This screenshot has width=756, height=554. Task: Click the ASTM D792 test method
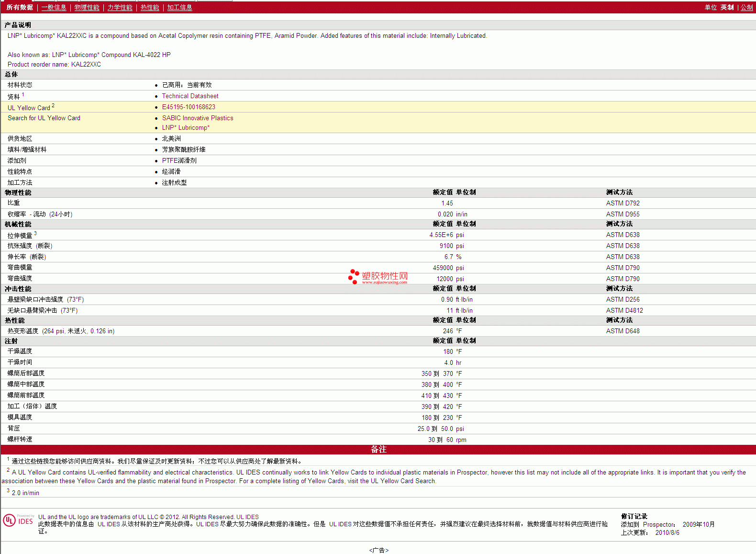coord(623,204)
